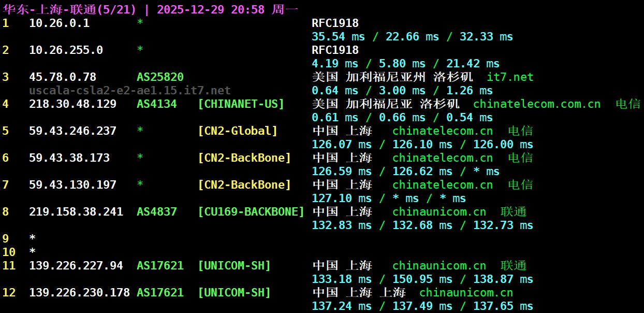Screen dimensions: 644x313
Task: Click IP address 59.43.246.237
Action: pos(72,131)
